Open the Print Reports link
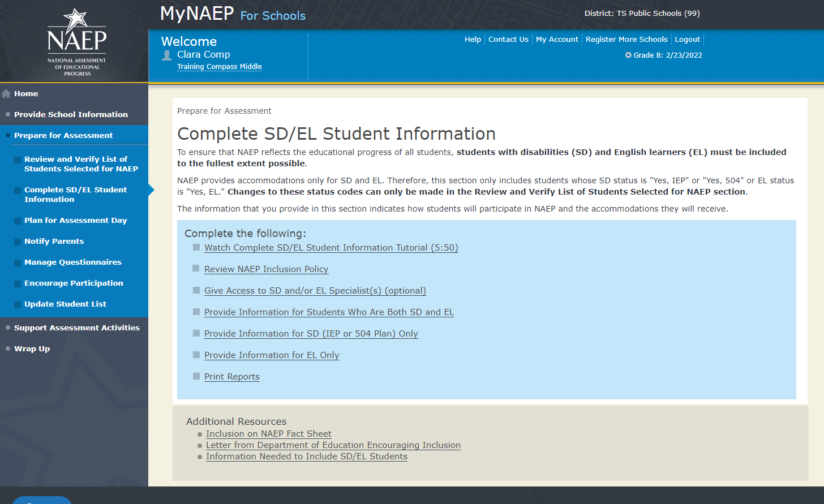Viewport: 824px width, 504px height. 232,377
